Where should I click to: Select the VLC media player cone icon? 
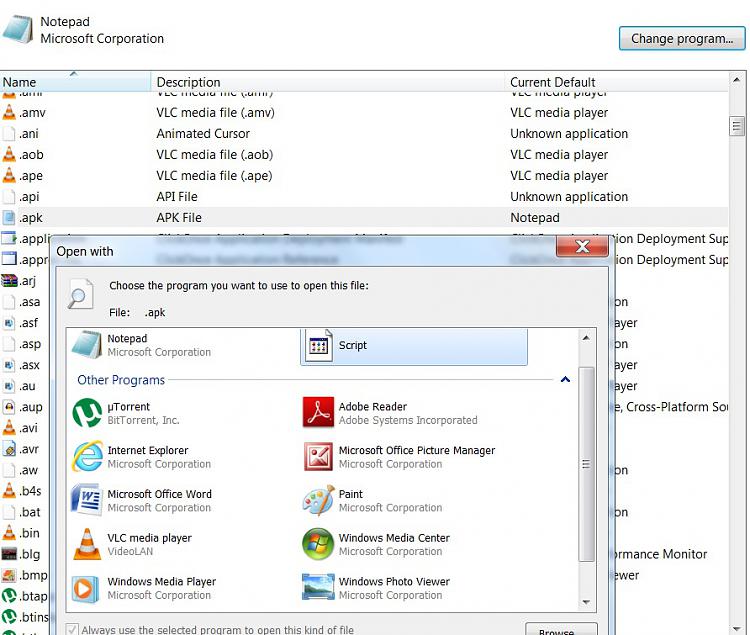click(87, 544)
